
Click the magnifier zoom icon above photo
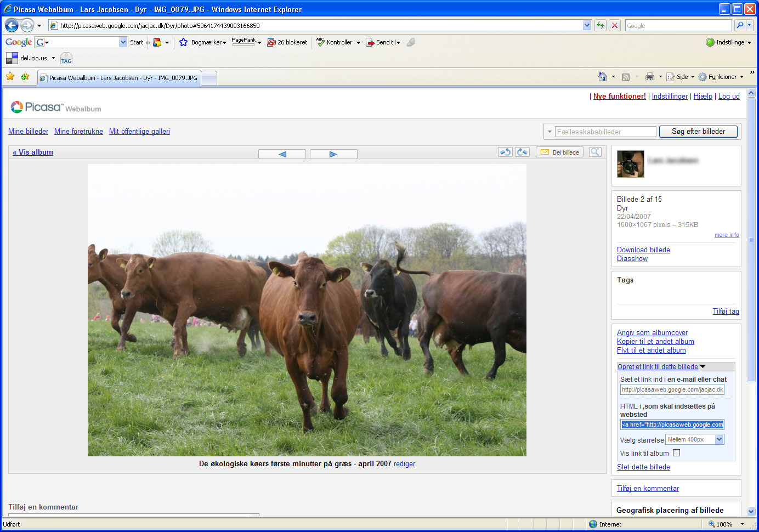pyautogui.click(x=595, y=152)
